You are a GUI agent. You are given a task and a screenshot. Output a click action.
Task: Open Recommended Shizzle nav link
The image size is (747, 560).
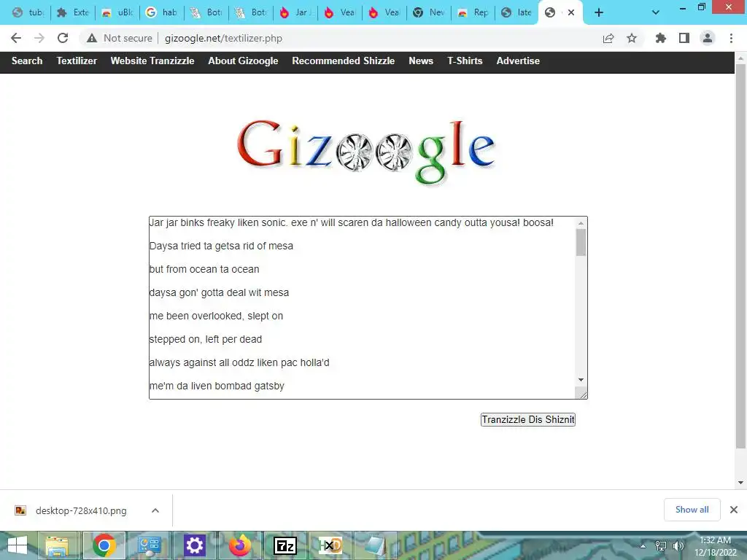(344, 61)
